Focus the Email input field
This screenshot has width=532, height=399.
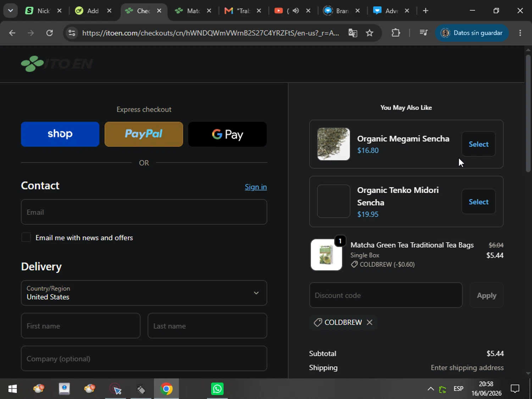[144, 212]
